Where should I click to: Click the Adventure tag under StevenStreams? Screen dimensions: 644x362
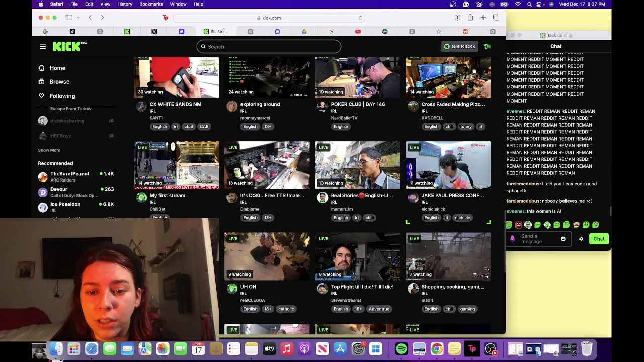pyautogui.click(x=379, y=309)
